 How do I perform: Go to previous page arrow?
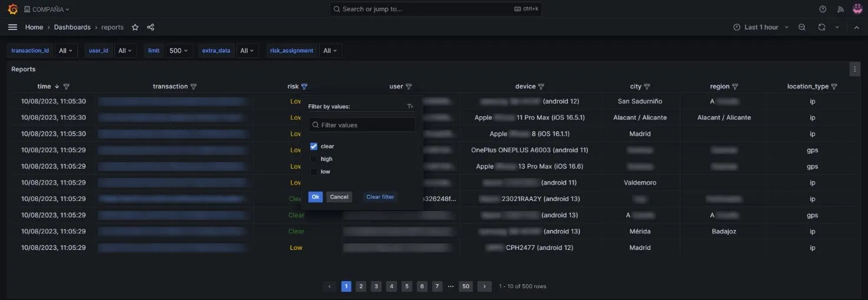330,286
